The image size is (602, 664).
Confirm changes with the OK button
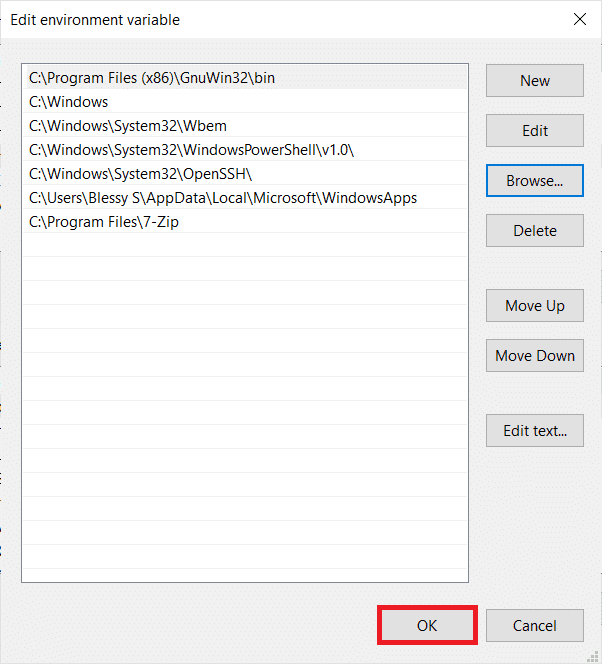(427, 625)
